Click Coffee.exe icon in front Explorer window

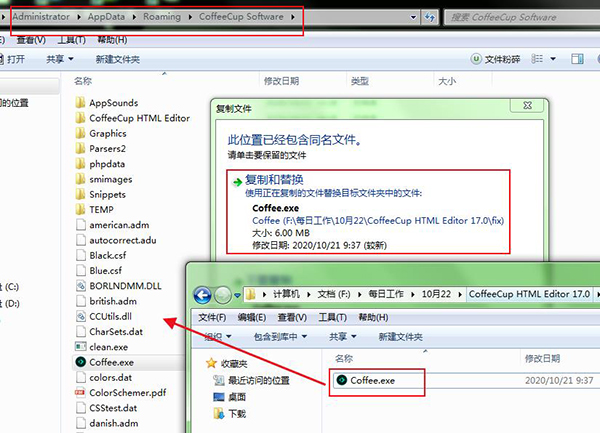[341, 380]
